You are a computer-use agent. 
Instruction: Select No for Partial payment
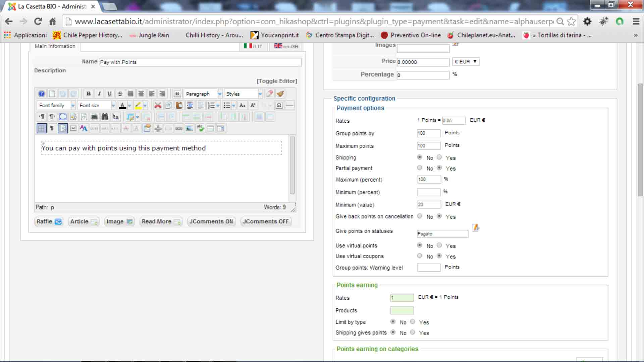tap(420, 168)
